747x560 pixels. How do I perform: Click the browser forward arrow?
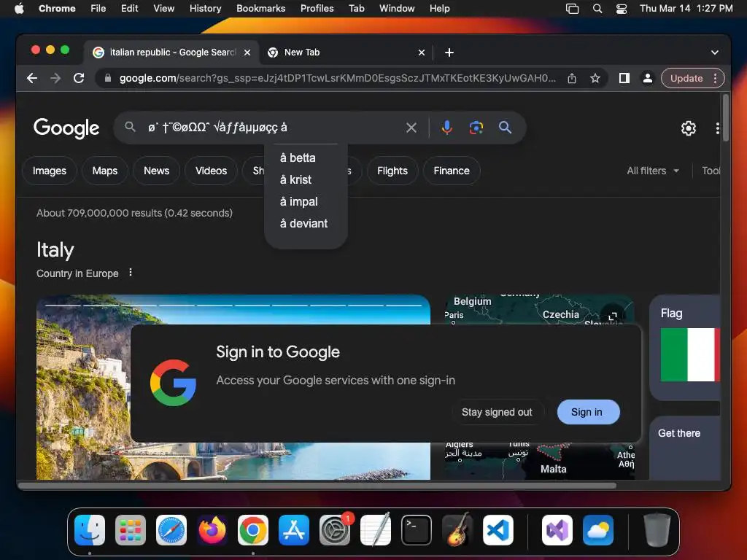[55, 78]
